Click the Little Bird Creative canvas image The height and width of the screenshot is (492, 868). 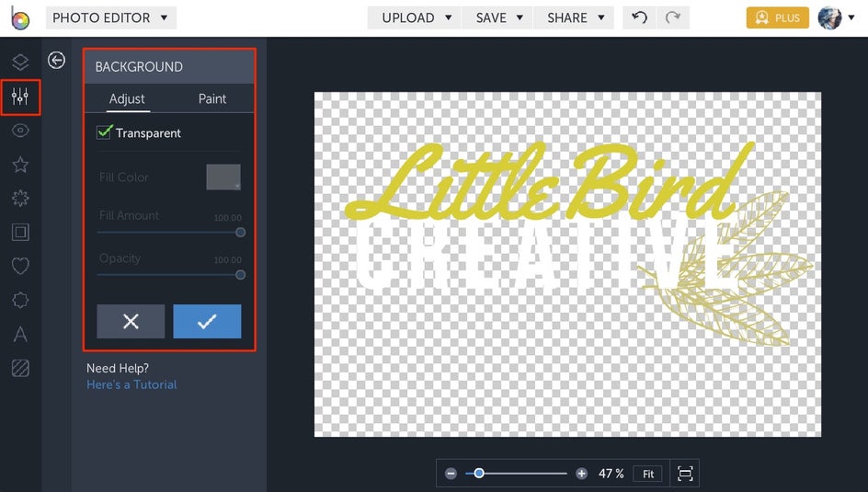click(567, 264)
